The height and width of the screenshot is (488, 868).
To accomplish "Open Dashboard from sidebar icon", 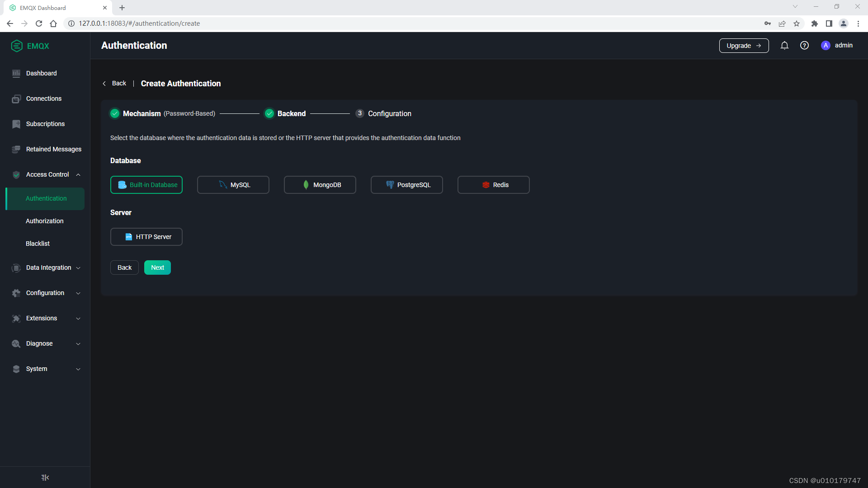I will pyautogui.click(x=16, y=73).
